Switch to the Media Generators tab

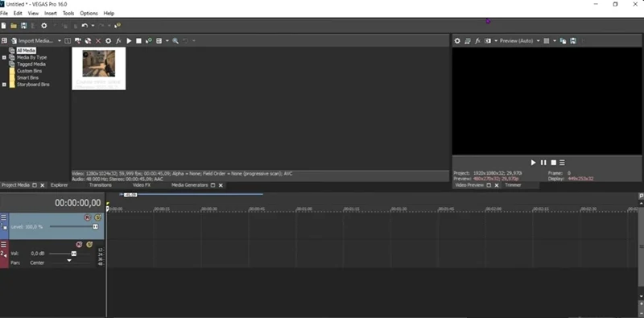click(190, 185)
